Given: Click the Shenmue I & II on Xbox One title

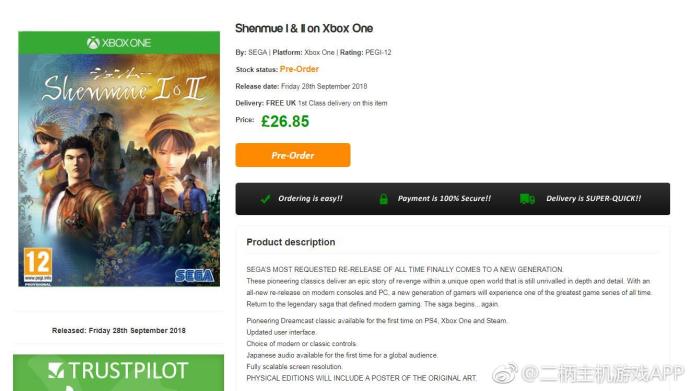Looking at the screenshot, I should (304, 29).
